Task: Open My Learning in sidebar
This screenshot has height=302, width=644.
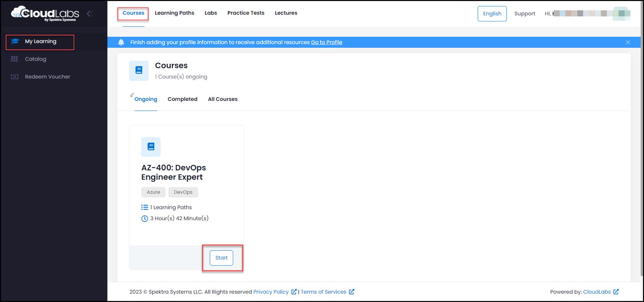Action: coord(40,42)
